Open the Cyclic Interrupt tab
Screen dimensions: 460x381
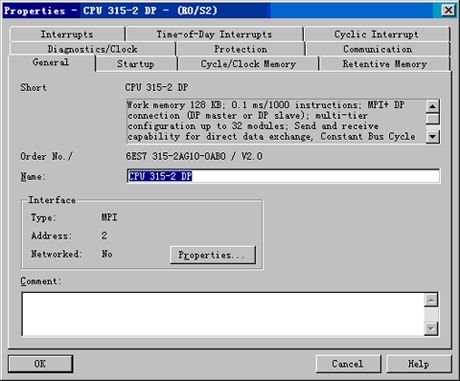pos(377,34)
